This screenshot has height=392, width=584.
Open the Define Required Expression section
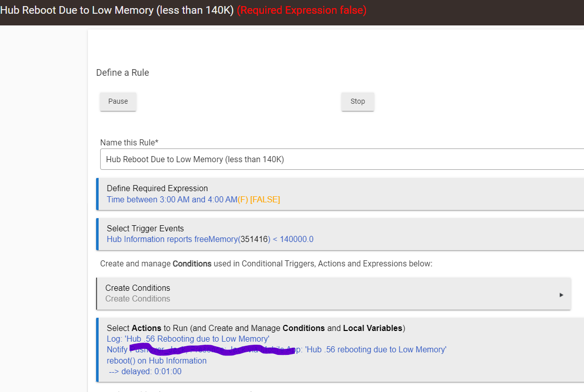coord(157,188)
